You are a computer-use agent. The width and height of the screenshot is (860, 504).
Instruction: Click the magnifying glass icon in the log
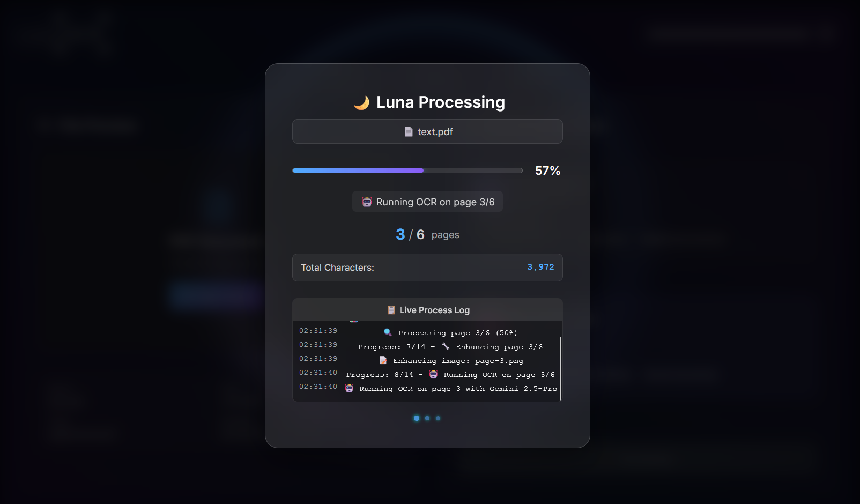[x=388, y=332]
